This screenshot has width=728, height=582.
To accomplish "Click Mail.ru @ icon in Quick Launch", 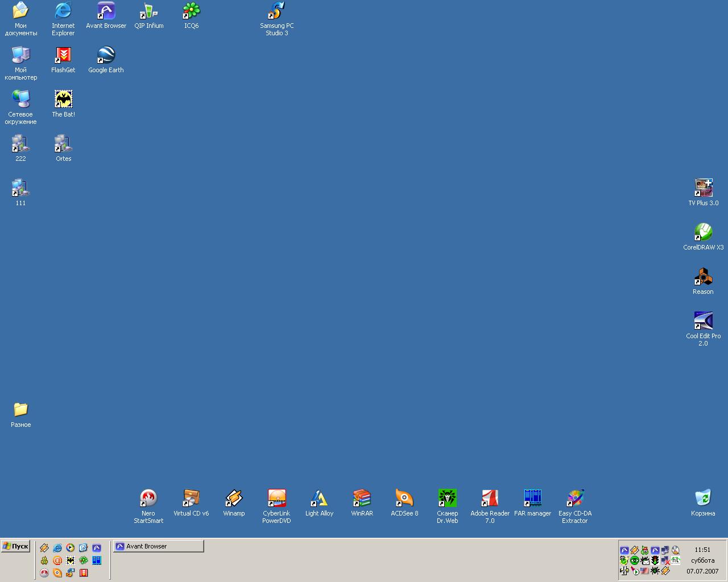I will 57,560.
